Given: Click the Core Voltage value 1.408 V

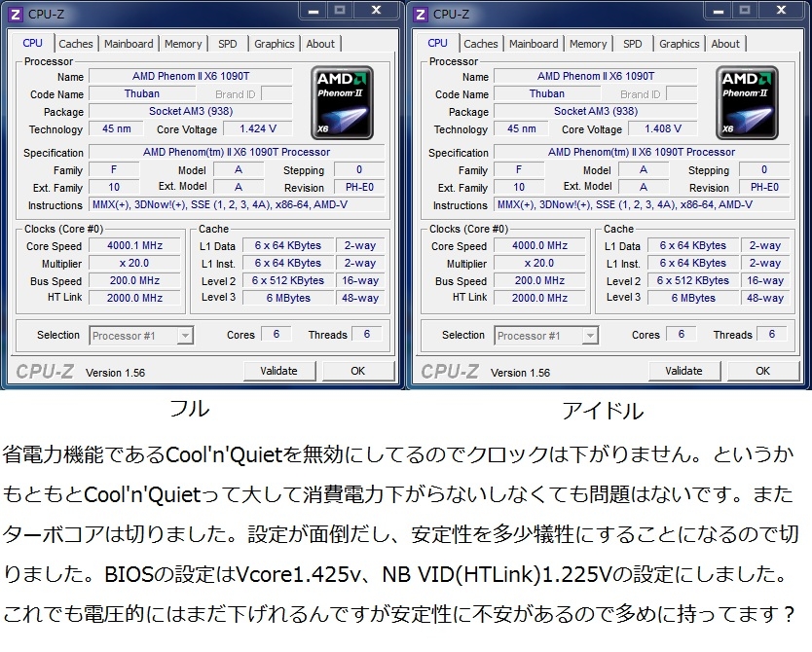Looking at the screenshot, I should coord(663,128).
